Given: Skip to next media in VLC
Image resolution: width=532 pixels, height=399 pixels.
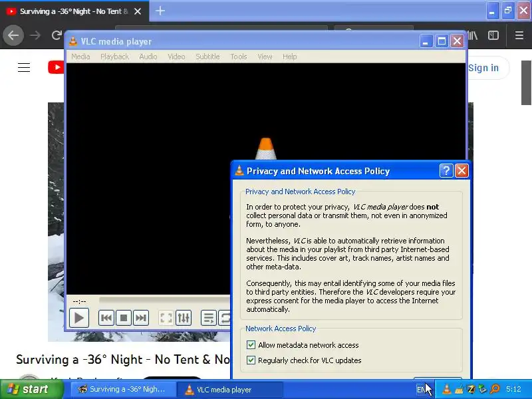Looking at the screenshot, I should (x=141, y=318).
